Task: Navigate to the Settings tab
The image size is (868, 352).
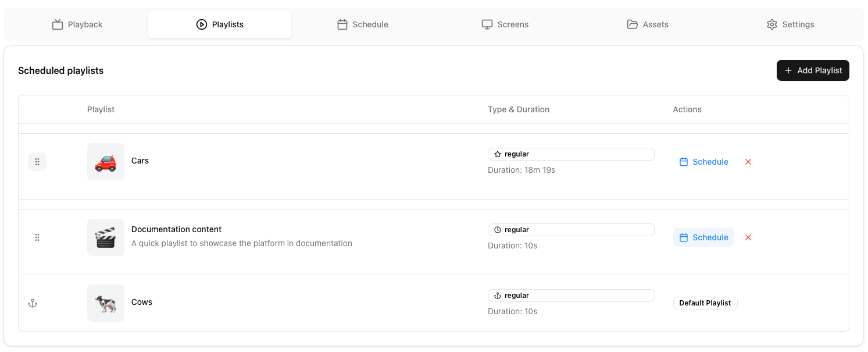Action: point(790,24)
